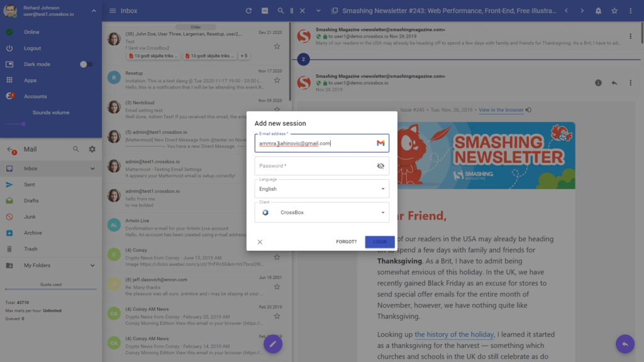The width and height of the screenshot is (644, 362).
Task: Open the Client dropdown showing CrossBox
Action: tap(321, 212)
